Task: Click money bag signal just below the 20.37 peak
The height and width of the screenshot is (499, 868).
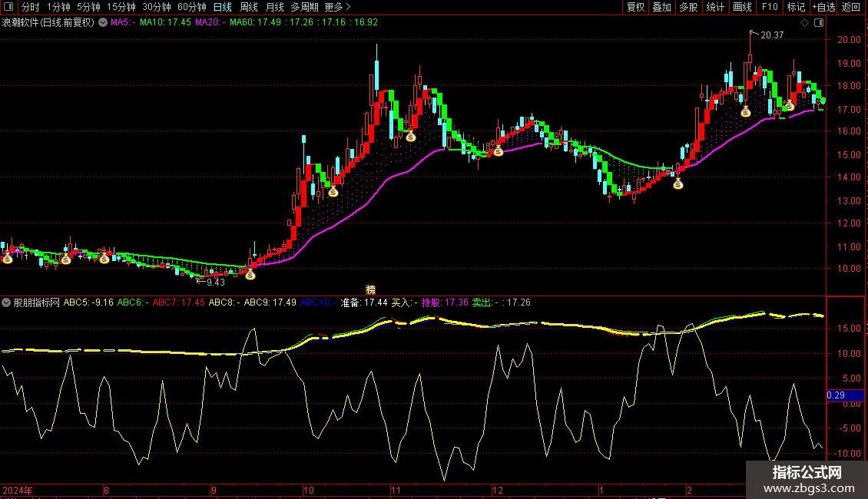Action: pos(746,112)
